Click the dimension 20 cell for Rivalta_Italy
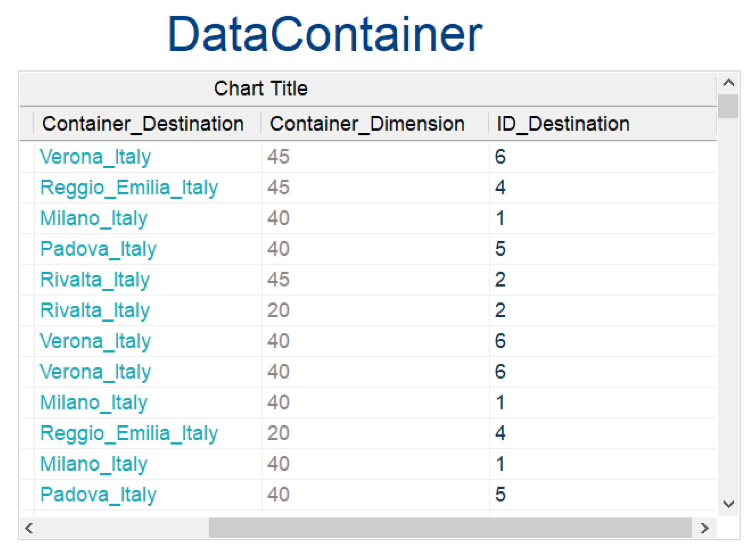The height and width of the screenshot is (557, 756). click(x=278, y=310)
